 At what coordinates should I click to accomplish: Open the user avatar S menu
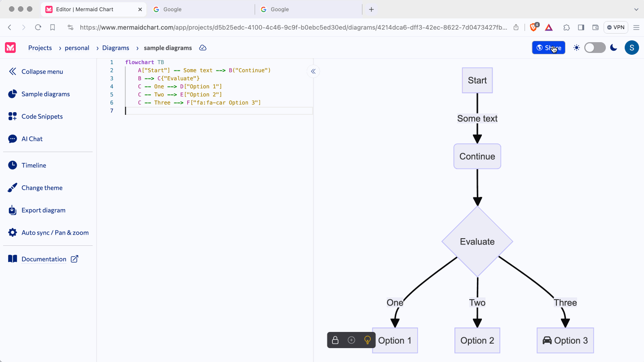631,48
